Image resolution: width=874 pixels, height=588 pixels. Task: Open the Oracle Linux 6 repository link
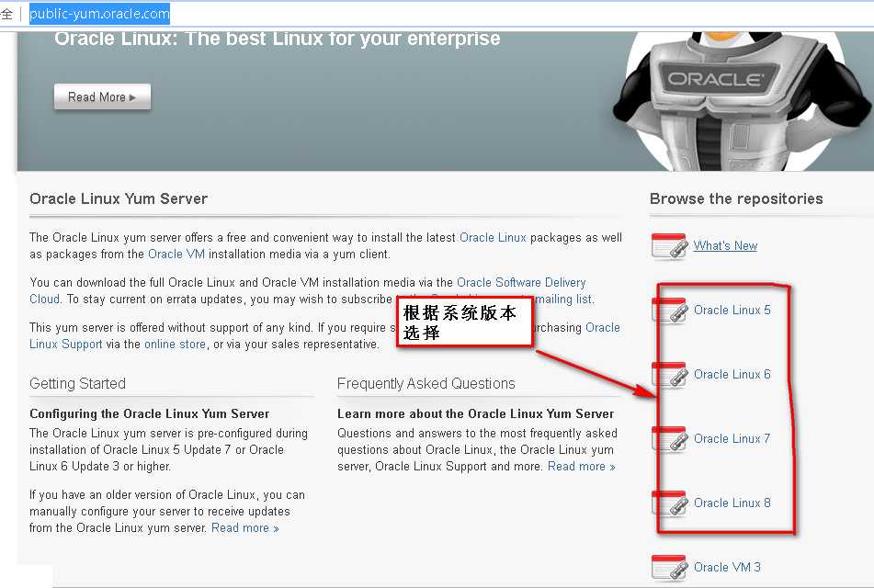[x=732, y=375]
